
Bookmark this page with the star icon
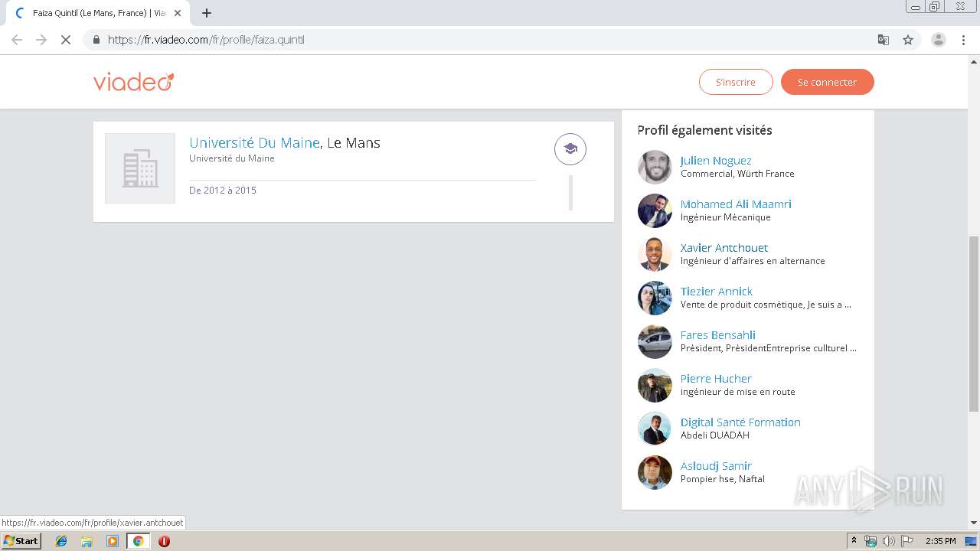[908, 40]
